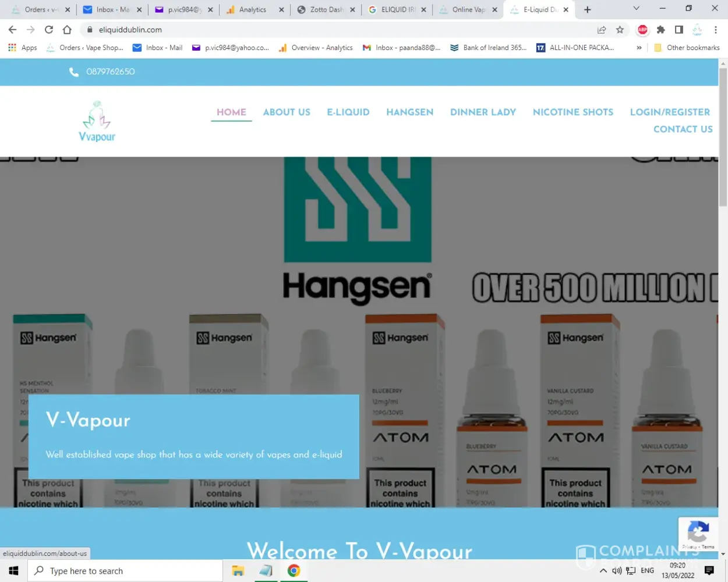Open the Bank of Ireland 365 bookmark
This screenshot has height=582, width=728.
[488, 48]
